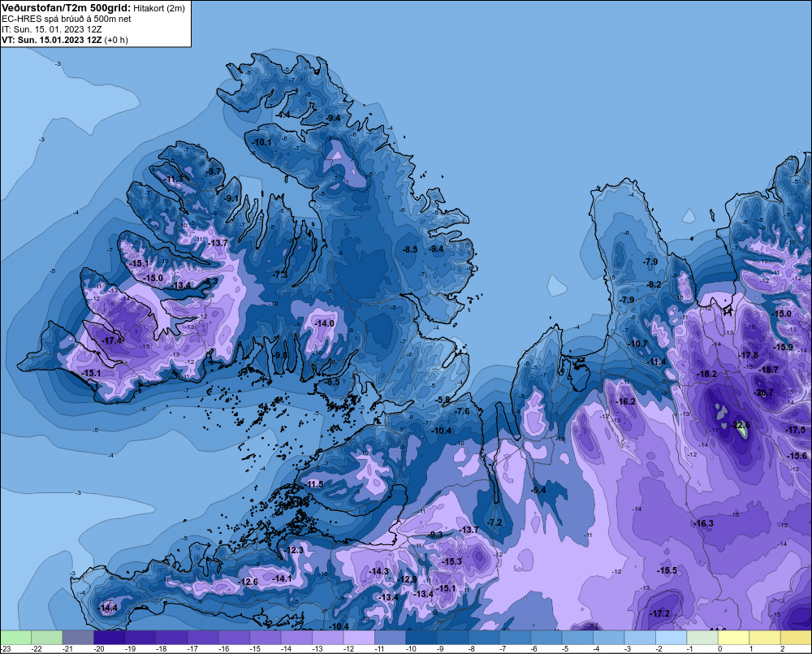Click the -18.7 temperature label
The width and height of the screenshot is (812, 654).
point(768,370)
